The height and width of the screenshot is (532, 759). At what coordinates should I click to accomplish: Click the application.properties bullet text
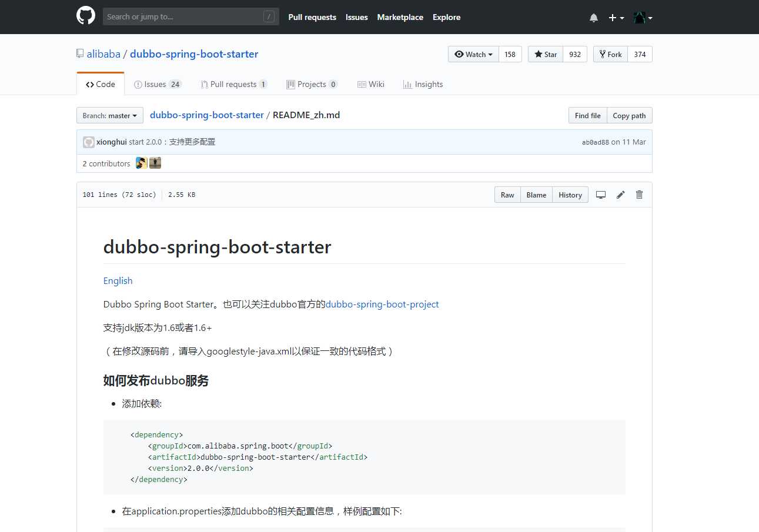262,511
